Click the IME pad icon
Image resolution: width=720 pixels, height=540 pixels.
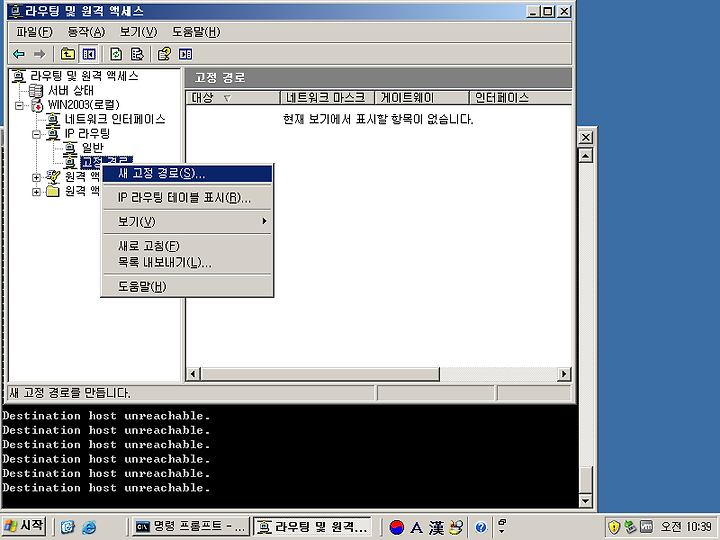[456, 527]
